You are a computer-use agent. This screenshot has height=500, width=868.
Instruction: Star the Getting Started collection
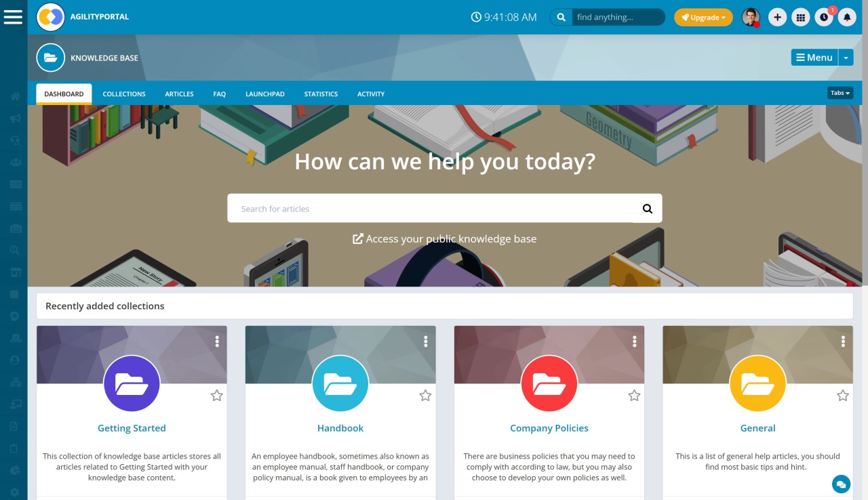point(216,396)
